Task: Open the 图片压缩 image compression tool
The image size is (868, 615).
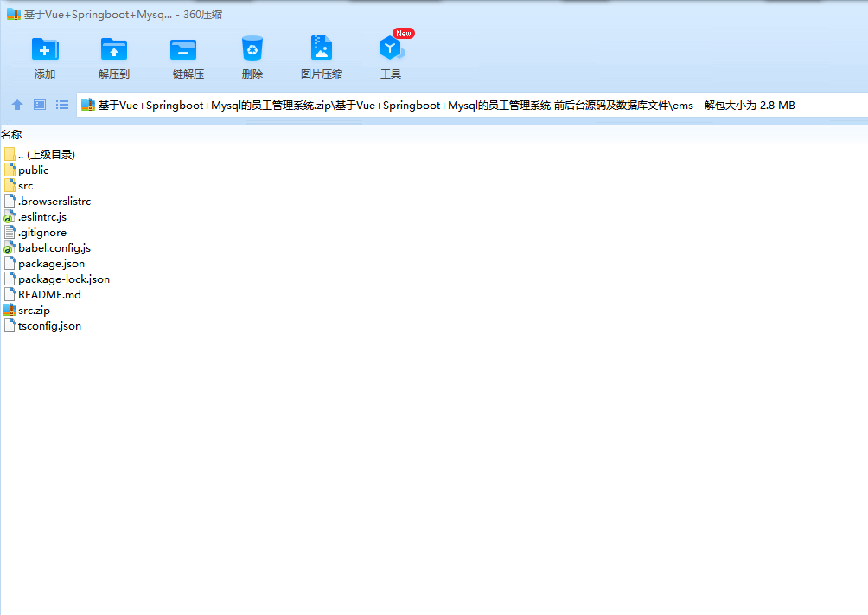Action: click(321, 48)
